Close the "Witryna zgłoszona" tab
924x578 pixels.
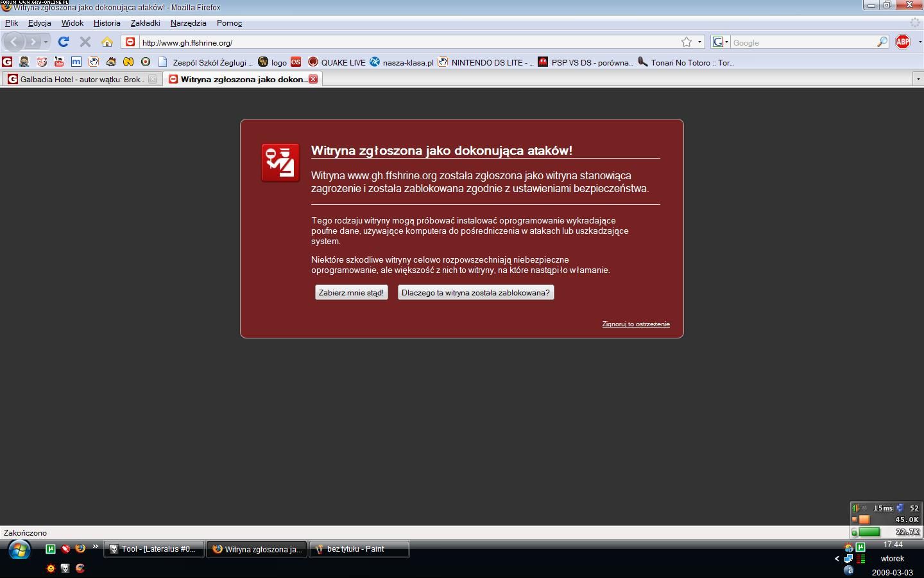click(x=313, y=79)
